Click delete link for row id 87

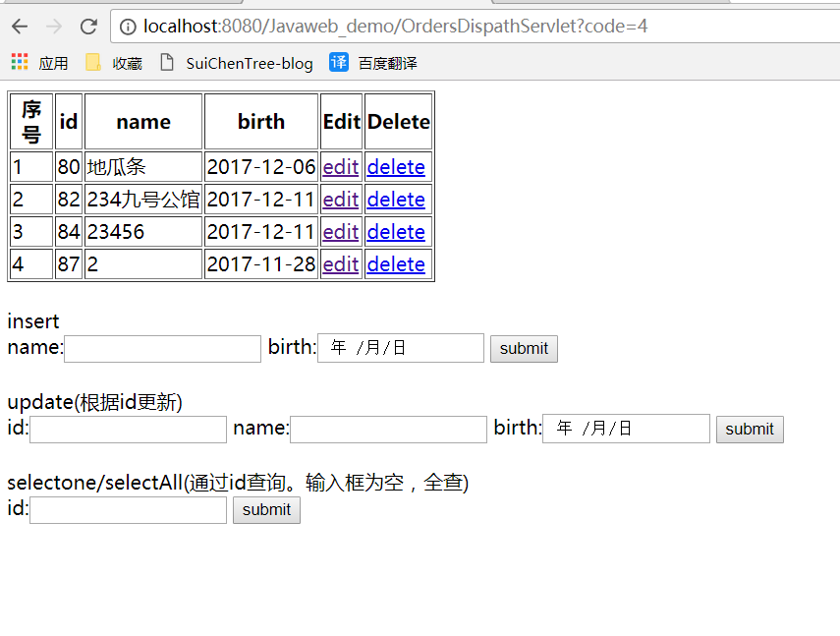tap(395, 264)
